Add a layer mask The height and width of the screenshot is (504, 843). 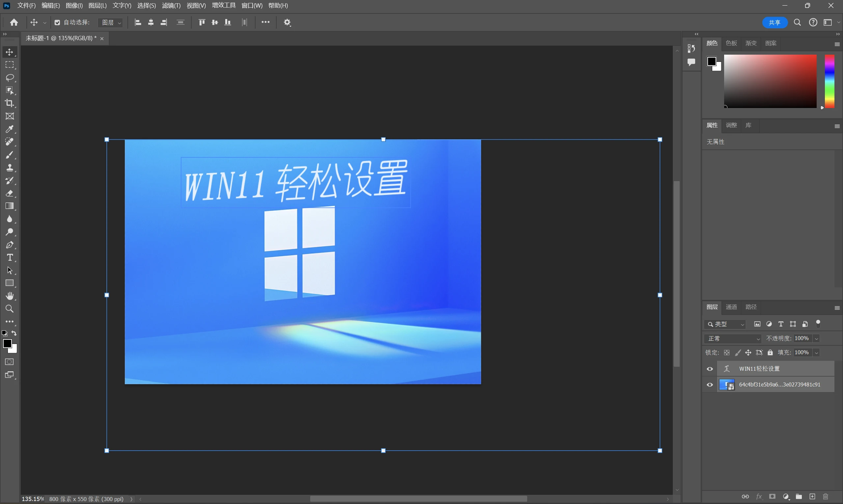pyautogui.click(x=772, y=496)
